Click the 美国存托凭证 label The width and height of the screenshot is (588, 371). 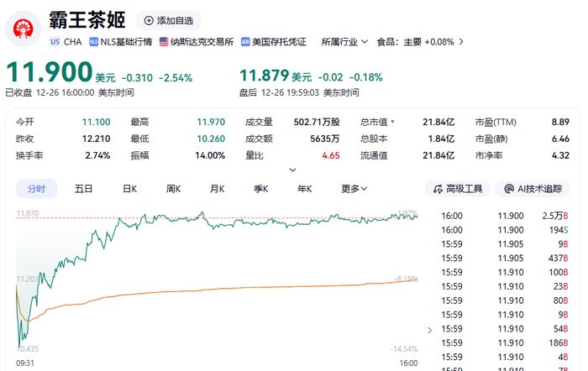279,42
